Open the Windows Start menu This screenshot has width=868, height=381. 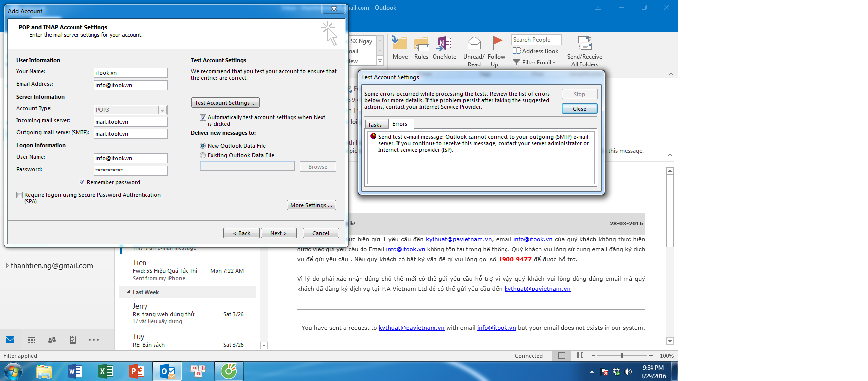coord(12,371)
